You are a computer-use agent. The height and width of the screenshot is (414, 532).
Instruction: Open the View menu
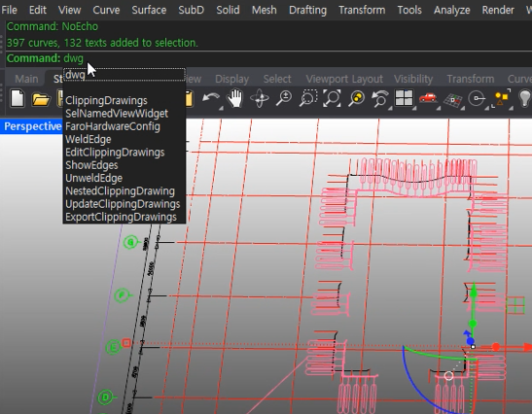[x=70, y=10]
